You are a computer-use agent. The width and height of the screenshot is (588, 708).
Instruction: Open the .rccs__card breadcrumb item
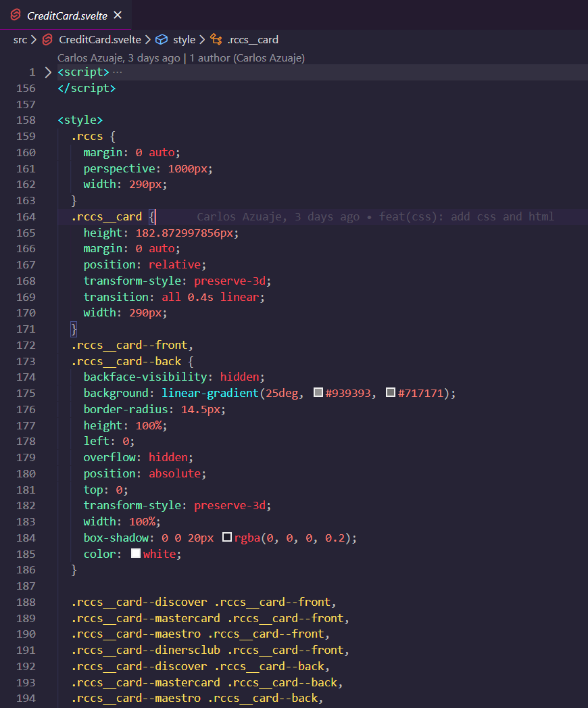click(x=253, y=40)
